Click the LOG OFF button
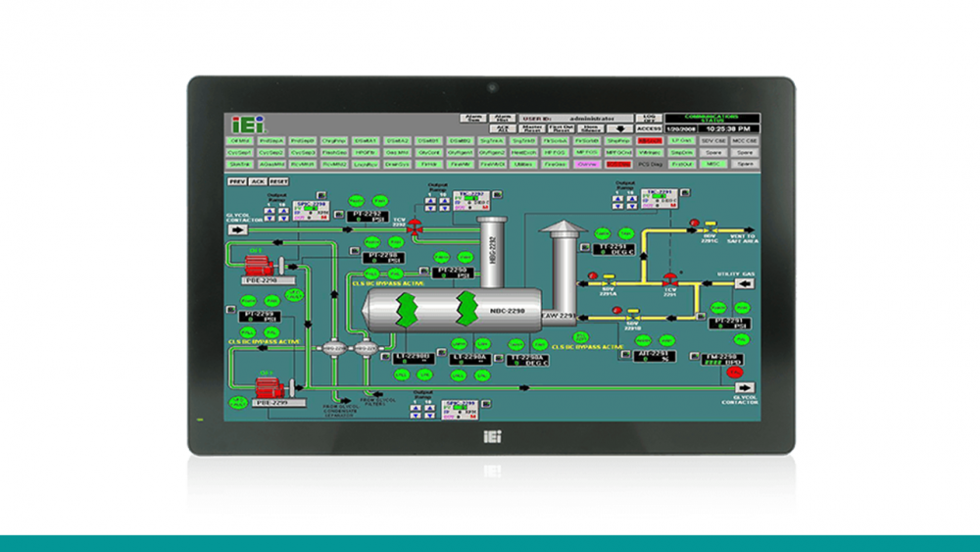Image resolution: width=980 pixels, height=552 pixels. (x=649, y=119)
